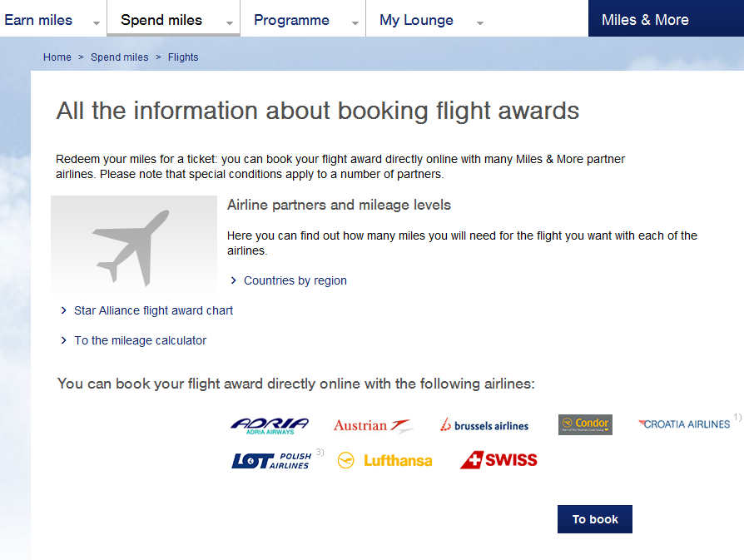
Task: Select the Austrian airline logo
Action: pos(373,426)
